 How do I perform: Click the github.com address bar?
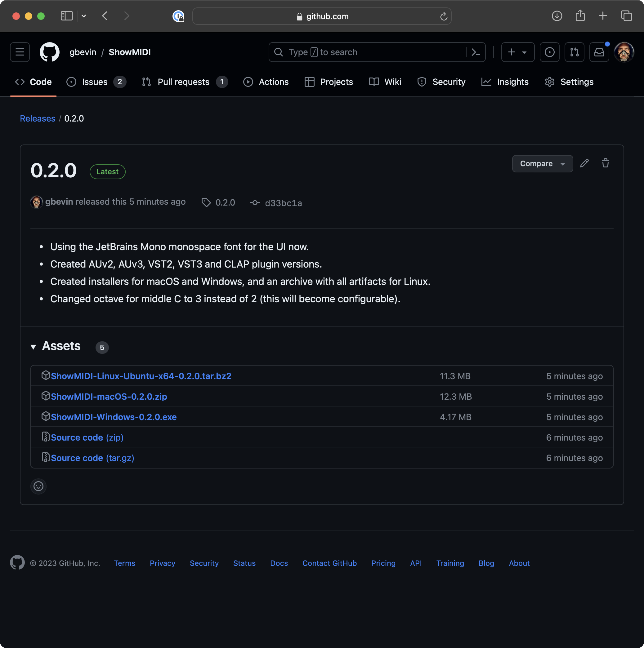point(322,16)
